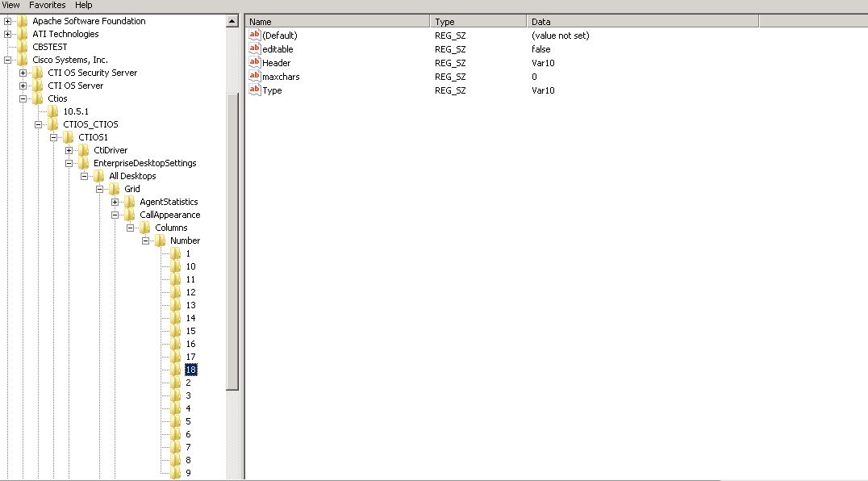Click the tree pane vertical scrollbar thumb
Screen dimensions: 868x481
pyautogui.click(x=232, y=241)
